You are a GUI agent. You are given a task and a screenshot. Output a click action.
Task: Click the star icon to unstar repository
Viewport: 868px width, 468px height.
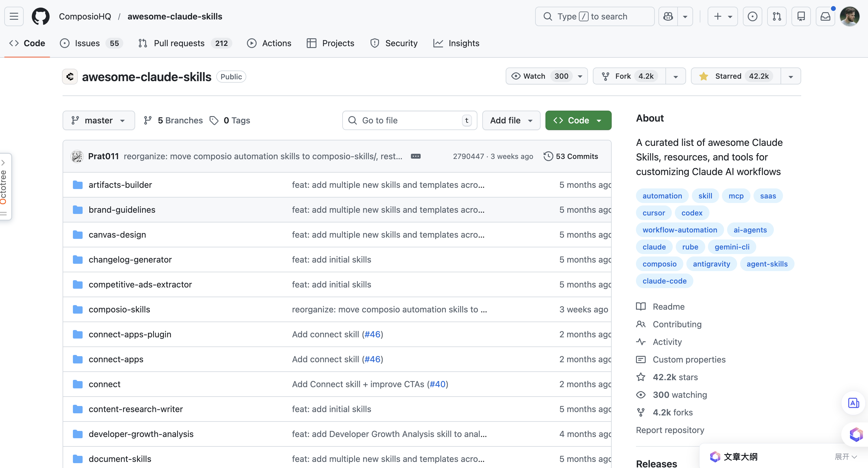(704, 76)
